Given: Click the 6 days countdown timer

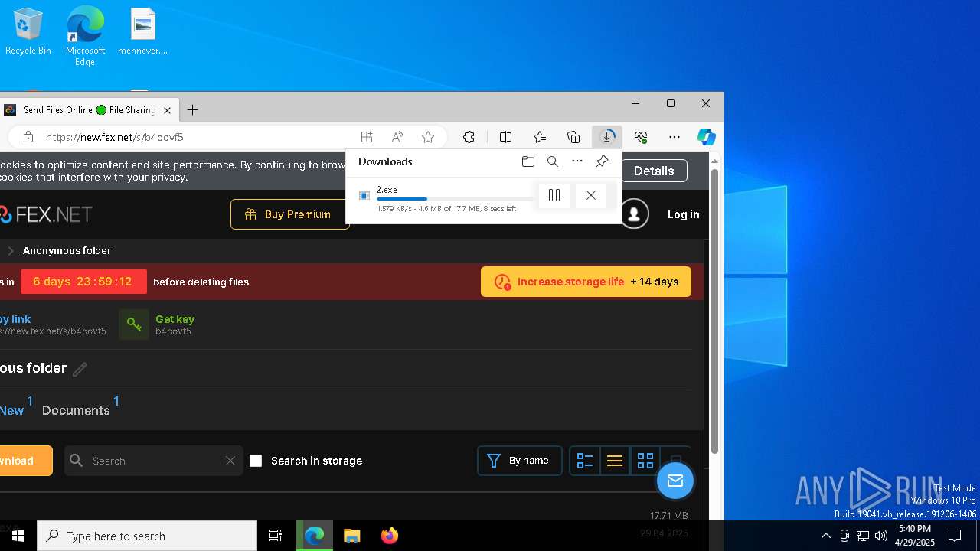Looking at the screenshot, I should coord(83,282).
